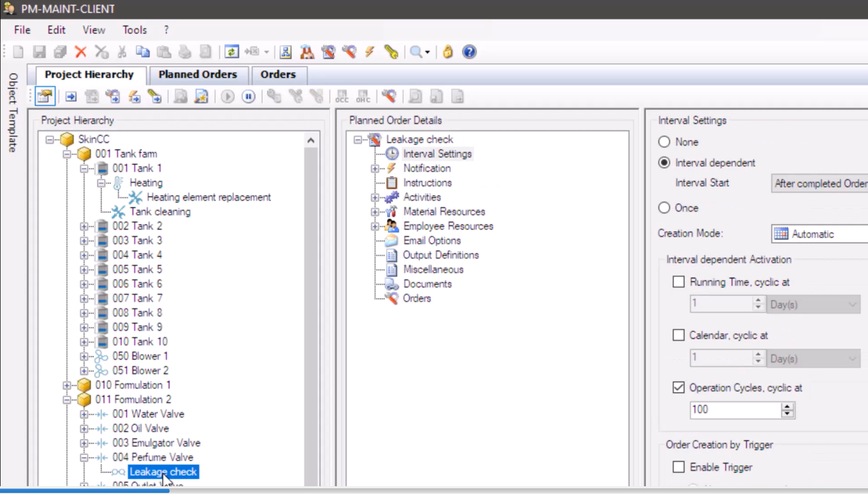The image size is (868, 494).
Task: Open the Tools menu
Action: tap(134, 30)
